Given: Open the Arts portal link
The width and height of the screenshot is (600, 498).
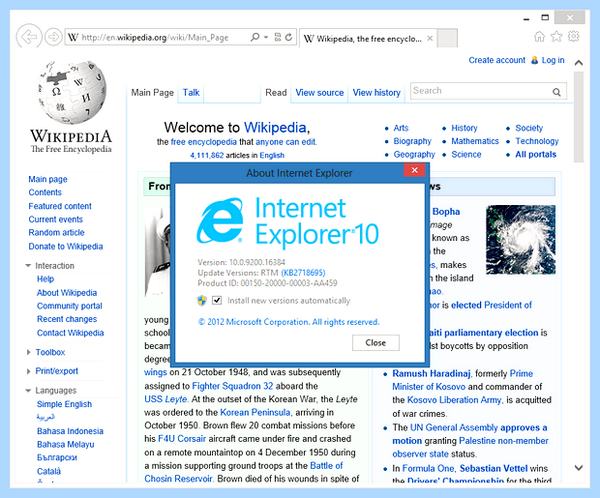Looking at the screenshot, I should 401,128.
